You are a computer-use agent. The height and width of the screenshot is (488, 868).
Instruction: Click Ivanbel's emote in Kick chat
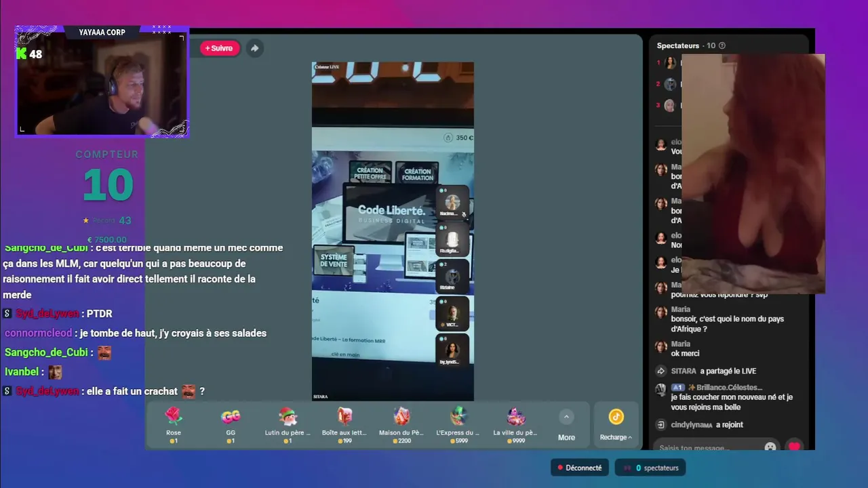54,371
